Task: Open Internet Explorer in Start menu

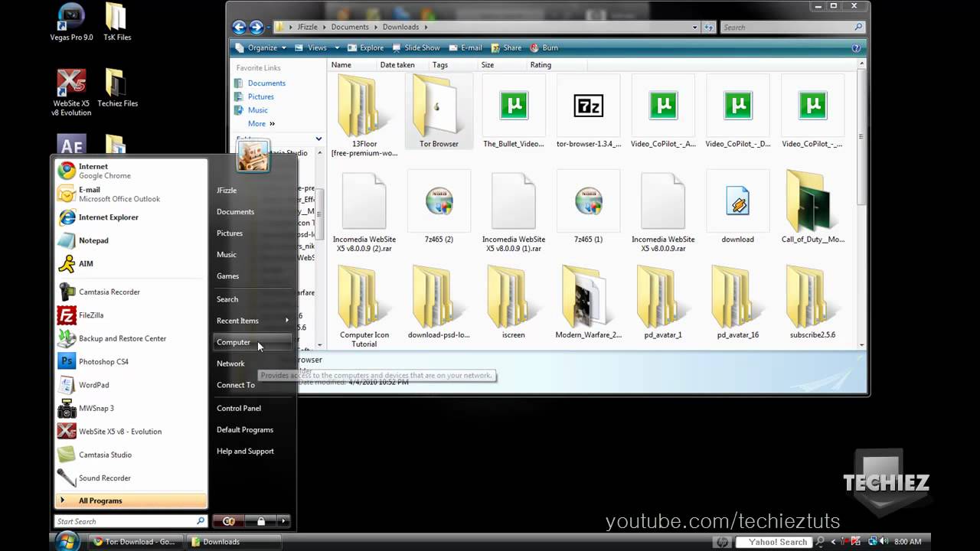Action: click(x=130, y=217)
